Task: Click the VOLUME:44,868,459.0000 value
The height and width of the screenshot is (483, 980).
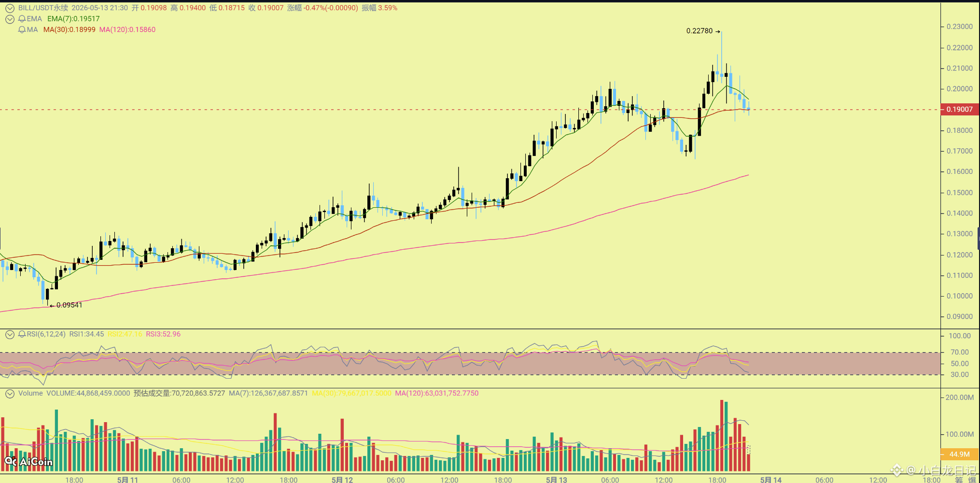Action: (x=88, y=393)
